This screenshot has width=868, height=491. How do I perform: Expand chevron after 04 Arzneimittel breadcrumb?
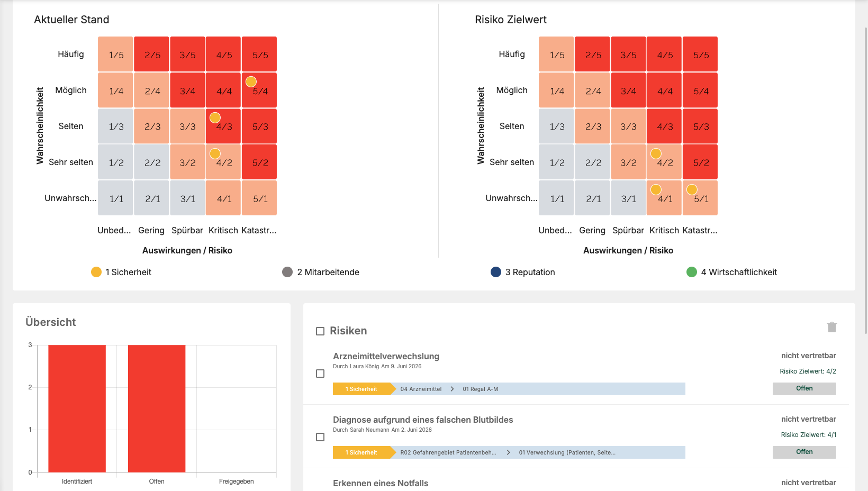pos(452,389)
